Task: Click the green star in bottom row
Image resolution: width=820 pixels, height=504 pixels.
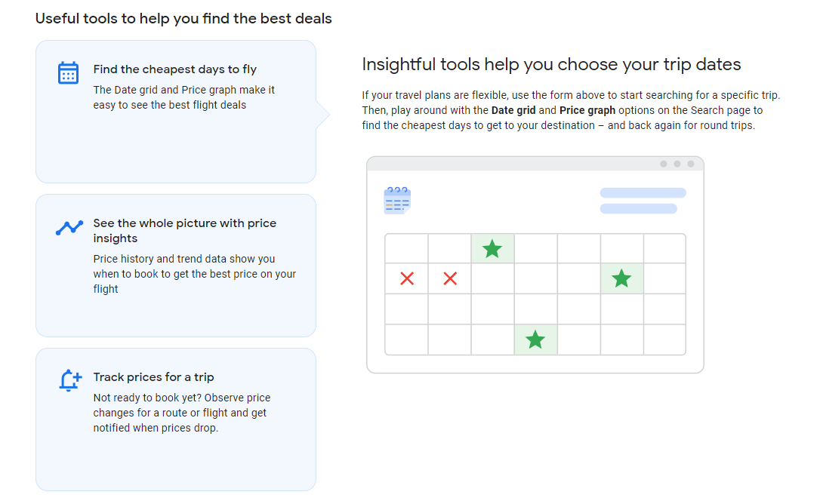Action: [x=535, y=340]
